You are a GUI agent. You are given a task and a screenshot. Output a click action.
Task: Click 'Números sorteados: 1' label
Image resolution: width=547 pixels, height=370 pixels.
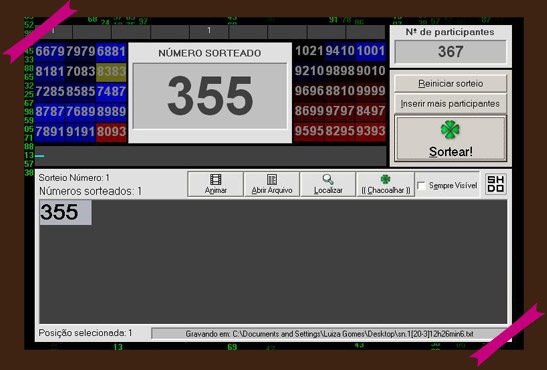click(x=90, y=191)
